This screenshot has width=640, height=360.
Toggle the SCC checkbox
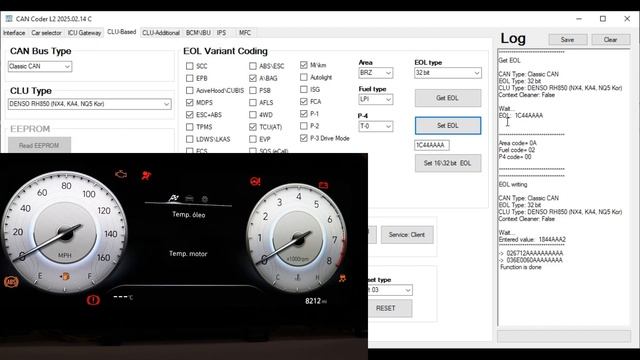(x=189, y=66)
